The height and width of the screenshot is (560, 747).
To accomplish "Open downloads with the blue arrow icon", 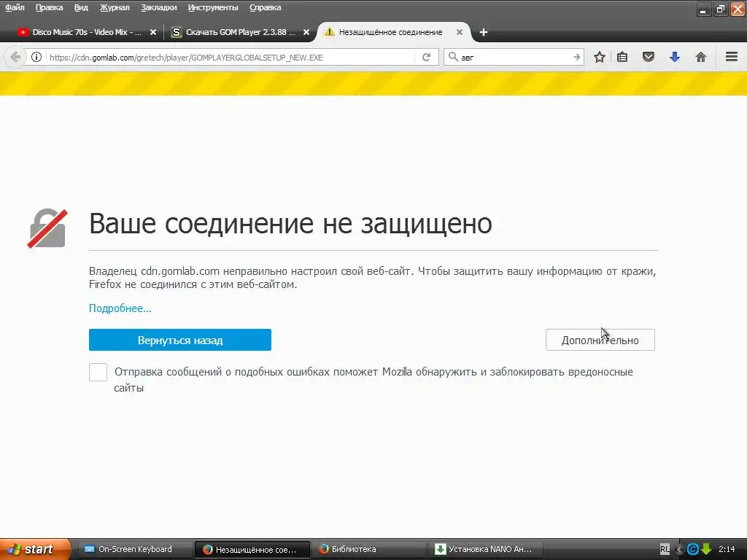I will click(x=675, y=57).
